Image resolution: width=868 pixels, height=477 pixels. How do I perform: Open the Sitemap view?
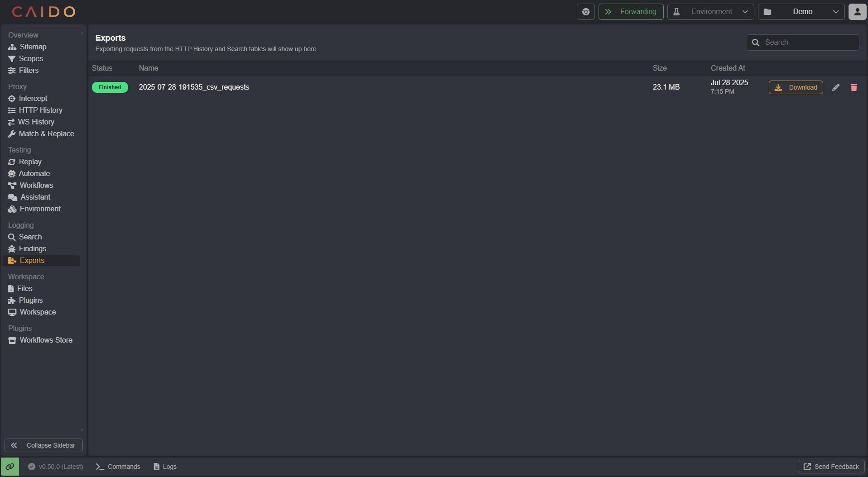point(33,47)
